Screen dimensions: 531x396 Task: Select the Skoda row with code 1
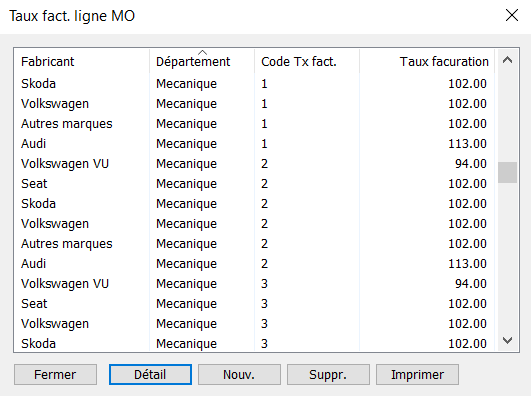(x=254, y=84)
